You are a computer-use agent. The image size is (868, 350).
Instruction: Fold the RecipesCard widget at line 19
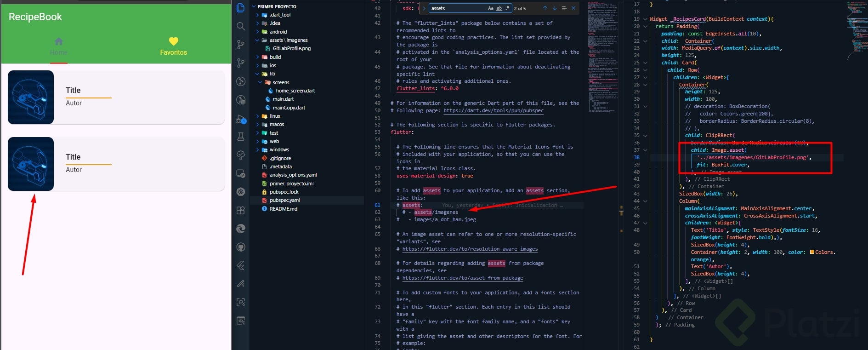coord(645,19)
